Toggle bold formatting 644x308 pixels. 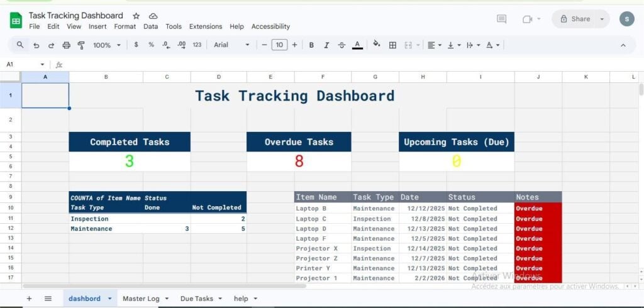point(311,45)
